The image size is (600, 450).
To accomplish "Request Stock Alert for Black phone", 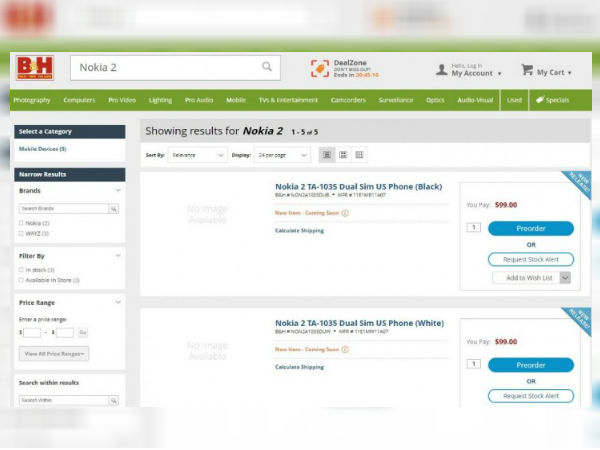I will click(x=531, y=259).
